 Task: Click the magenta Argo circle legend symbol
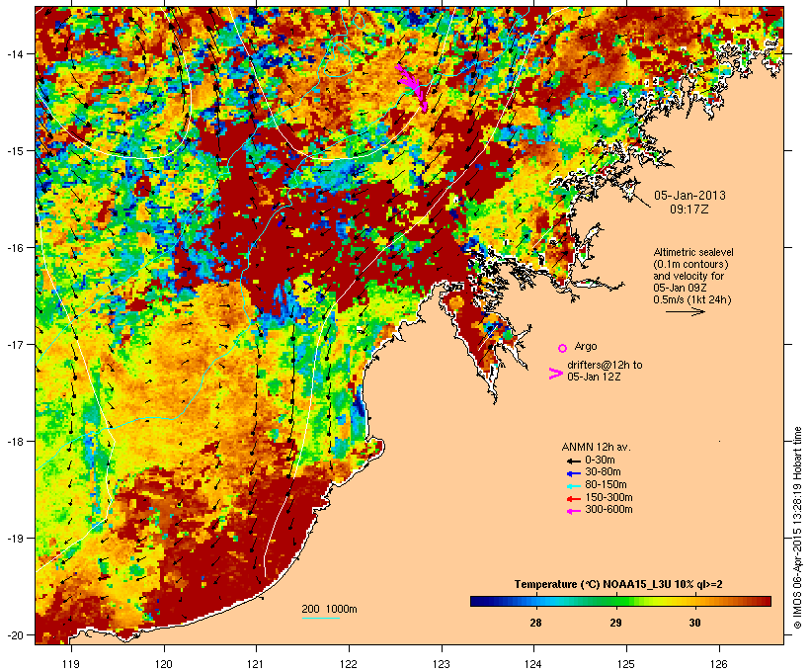click(563, 348)
